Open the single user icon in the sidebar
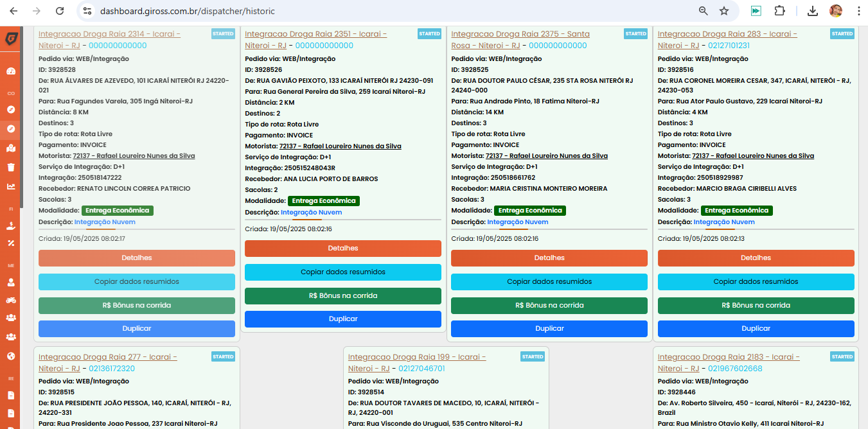The image size is (868, 429). tap(10, 281)
